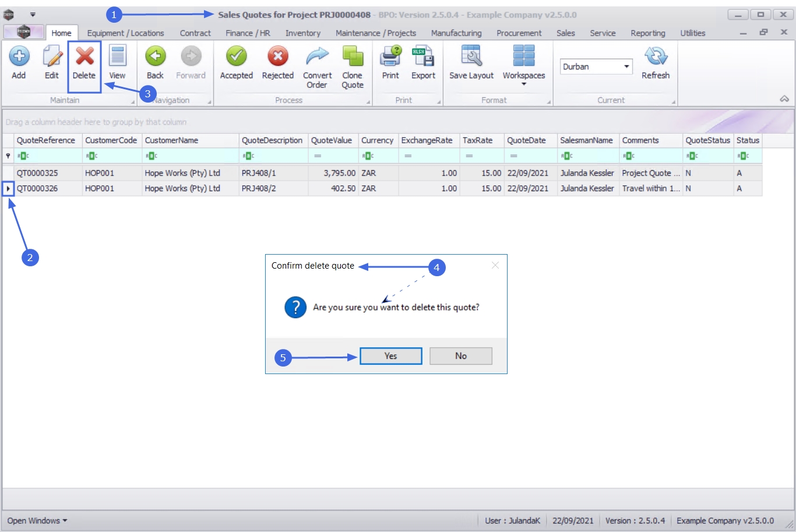This screenshot has width=796, height=532.
Task: Cancel deletion with the No button
Action: pos(461,356)
